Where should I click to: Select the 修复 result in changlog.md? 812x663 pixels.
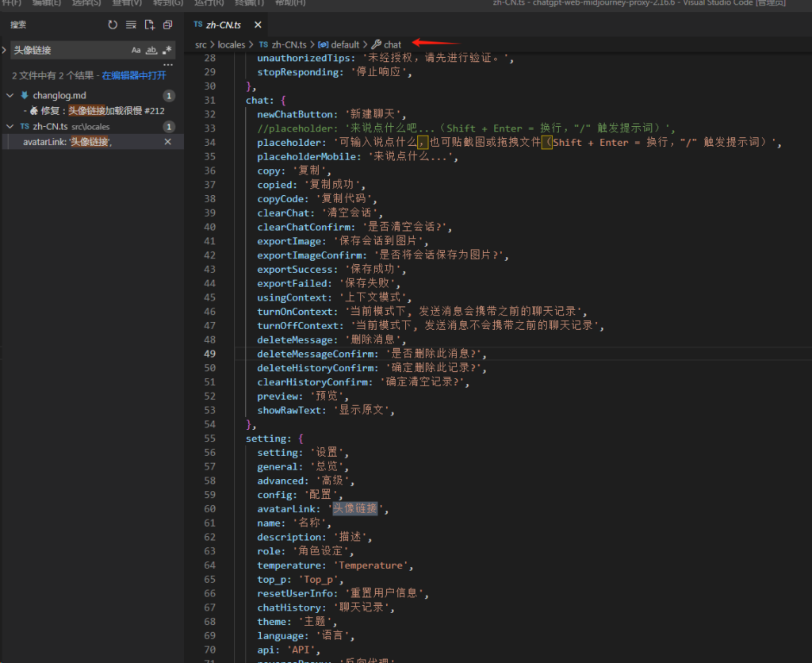[x=95, y=111]
